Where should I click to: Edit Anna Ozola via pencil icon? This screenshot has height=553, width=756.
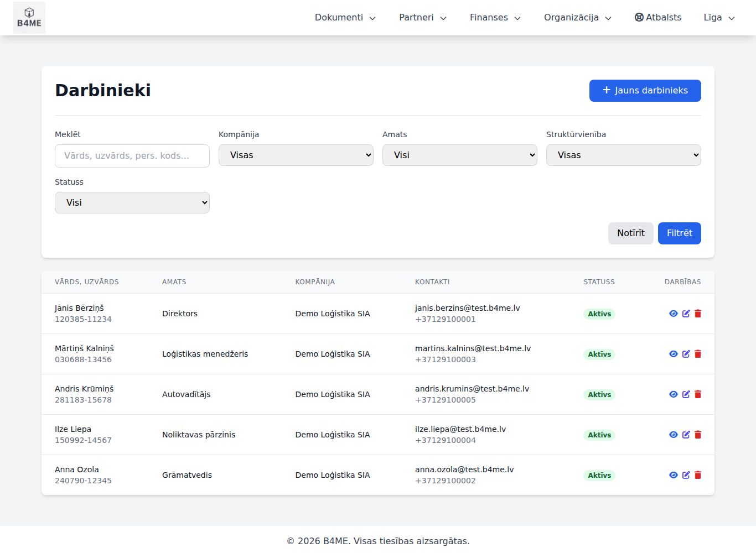pos(686,475)
